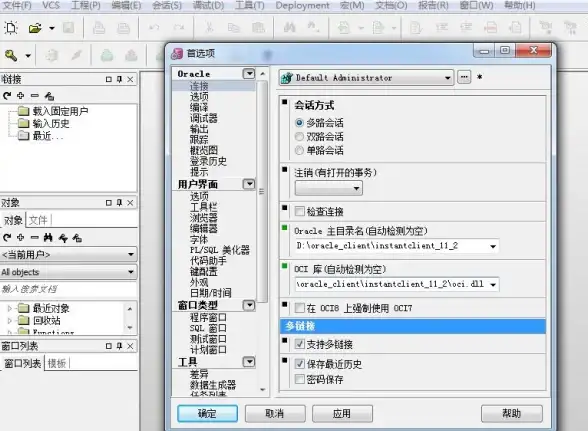This screenshot has width=588, height=431.
Task: Click the New file toolbar icon
Action: coord(10,28)
